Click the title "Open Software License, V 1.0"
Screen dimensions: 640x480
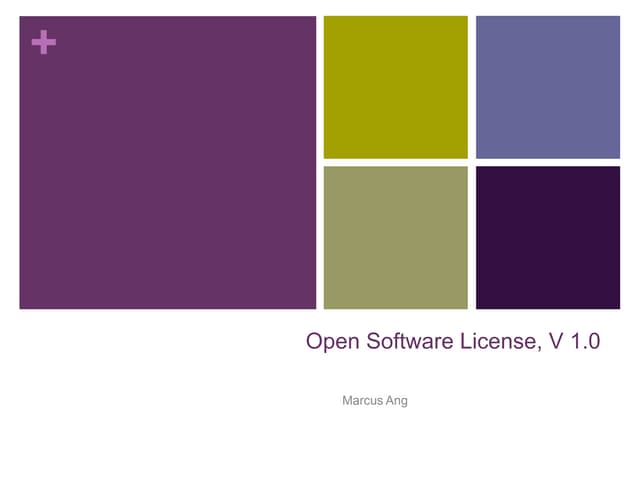[x=453, y=341]
